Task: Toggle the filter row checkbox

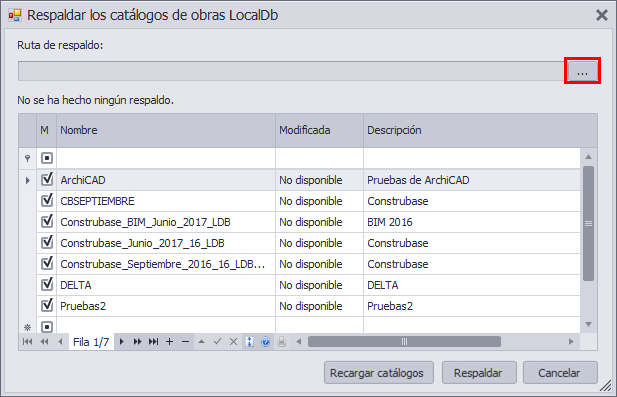Action: pyautogui.click(x=47, y=158)
